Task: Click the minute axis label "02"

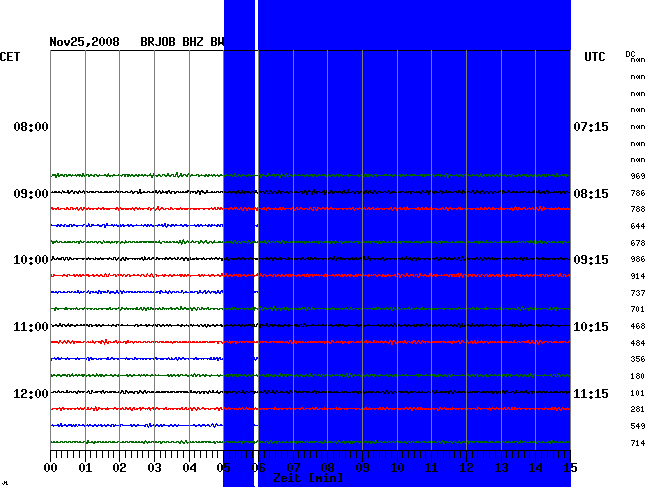Action: (x=119, y=468)
